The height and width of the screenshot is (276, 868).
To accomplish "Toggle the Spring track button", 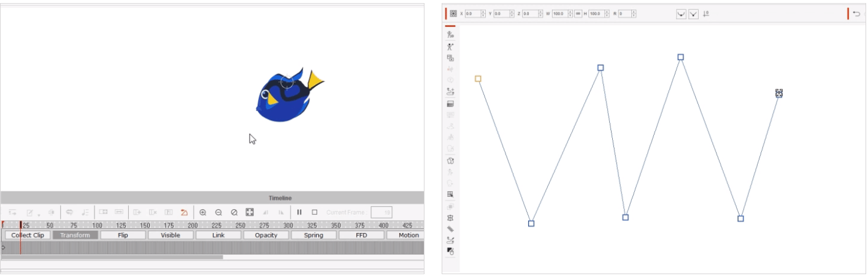I will point(313,235).
